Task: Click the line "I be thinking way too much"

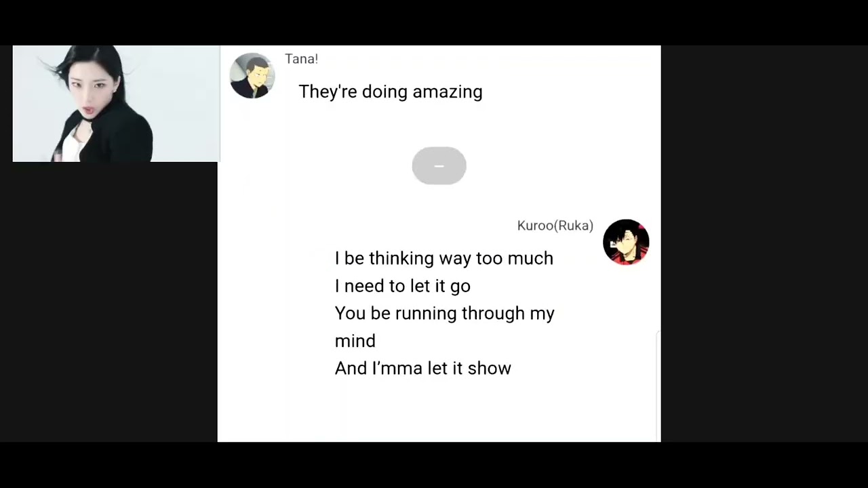Action: [x=443, y=258]
